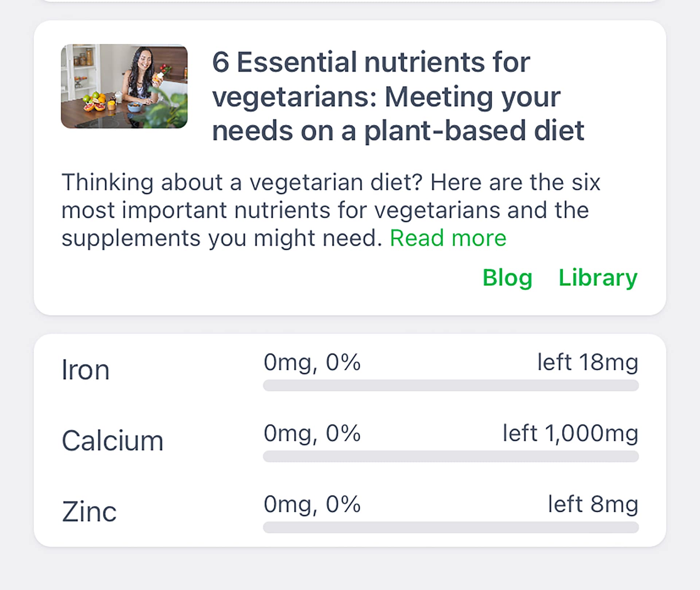Click the fruit pile in the article photo
The image size is (700, 590).
point(96,102)
